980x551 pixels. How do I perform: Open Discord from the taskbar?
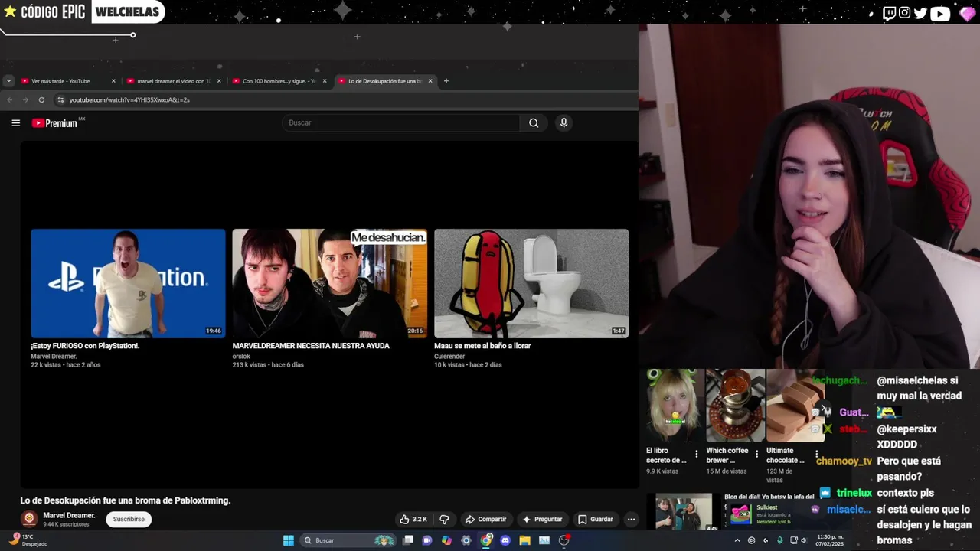point(505,540)
